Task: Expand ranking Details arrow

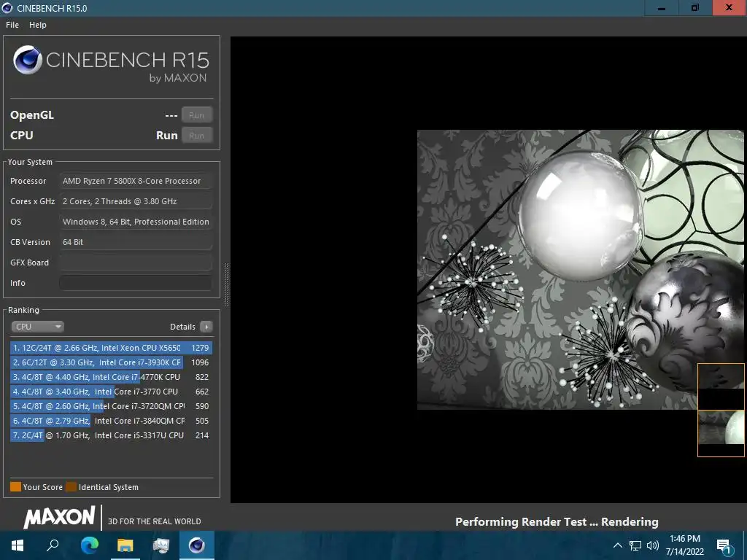Action: point(206,327)
